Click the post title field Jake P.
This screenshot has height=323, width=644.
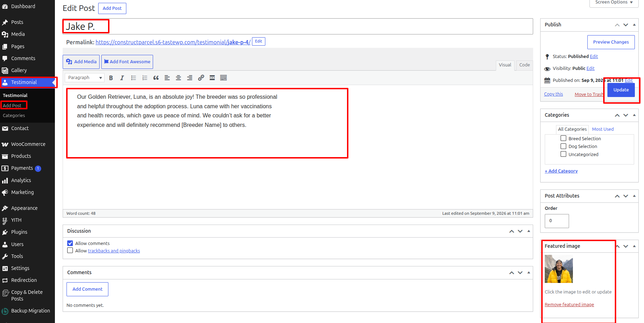298,26
